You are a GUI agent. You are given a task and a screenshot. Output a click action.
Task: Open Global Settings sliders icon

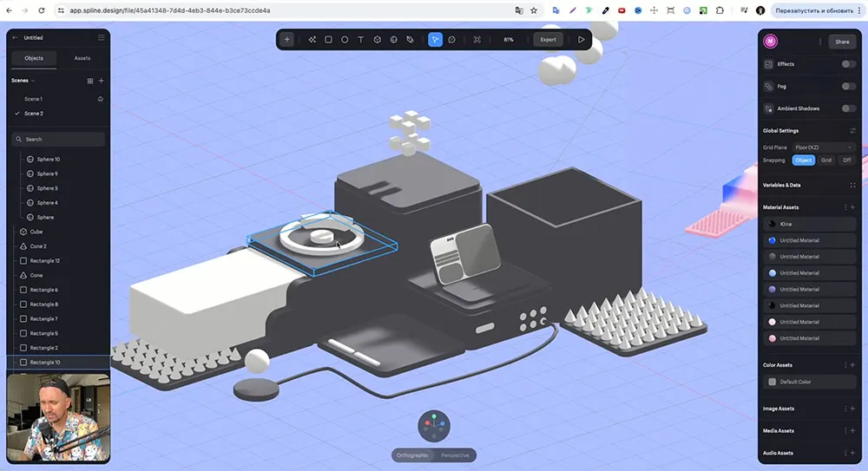coord(852,131)
